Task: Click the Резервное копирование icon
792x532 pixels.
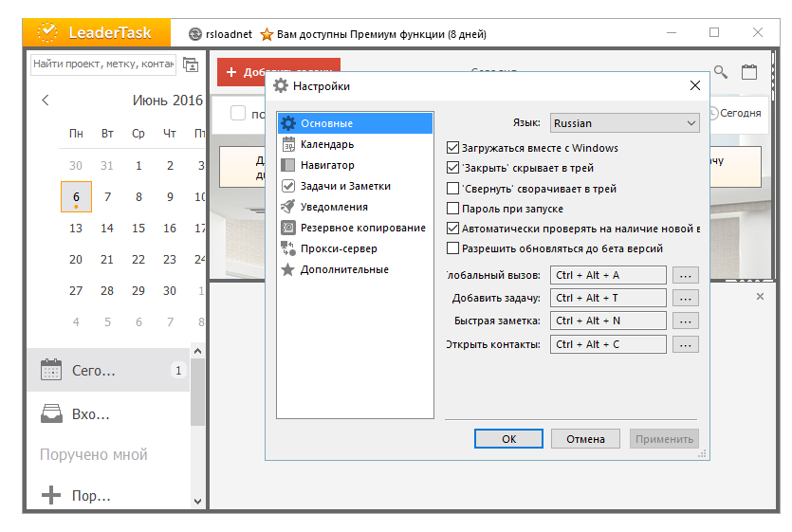Action: click(x=288, y=228)
